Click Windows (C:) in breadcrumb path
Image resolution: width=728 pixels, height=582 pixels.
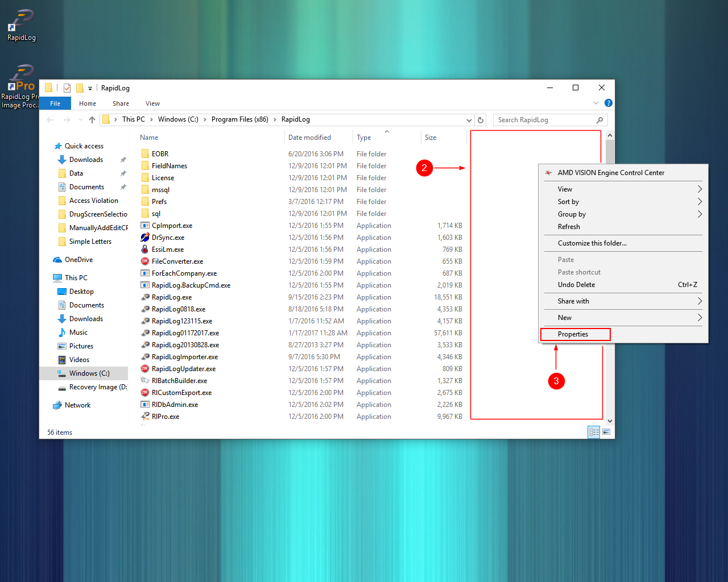pos(178,119)
